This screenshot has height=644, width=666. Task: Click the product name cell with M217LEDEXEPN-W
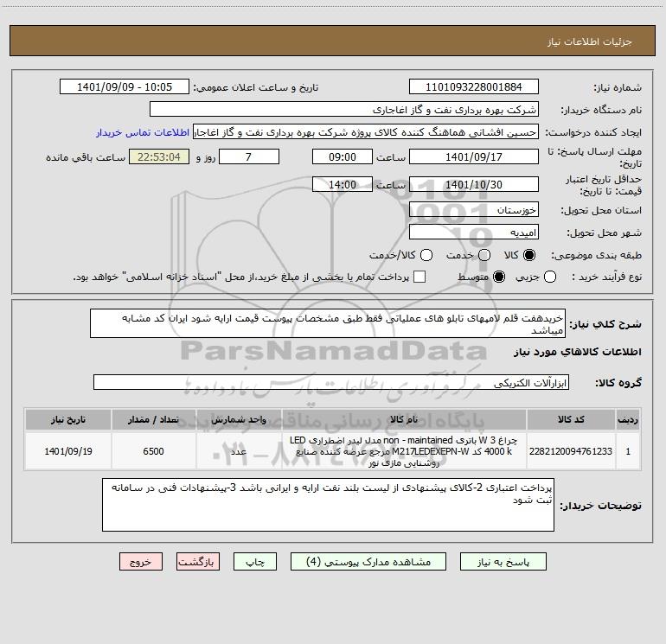point(404,451)
